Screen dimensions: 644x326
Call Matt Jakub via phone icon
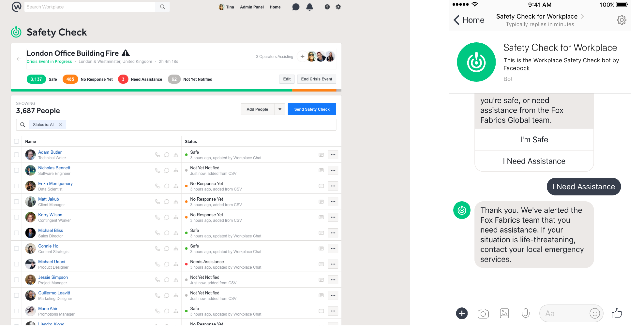pyautogui.click(x=157, y=202)
